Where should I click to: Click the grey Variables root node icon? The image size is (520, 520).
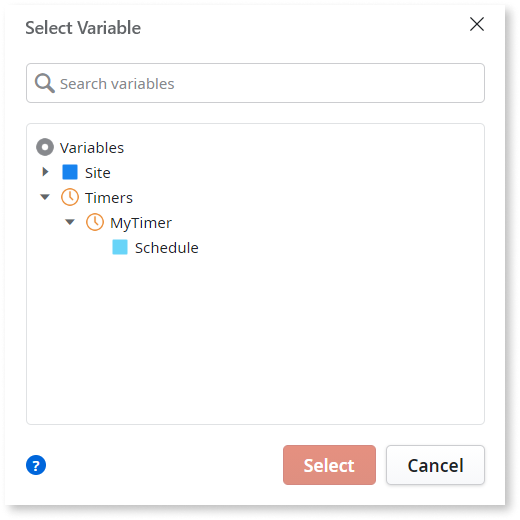pyautogui.click(x=45, y=147)
